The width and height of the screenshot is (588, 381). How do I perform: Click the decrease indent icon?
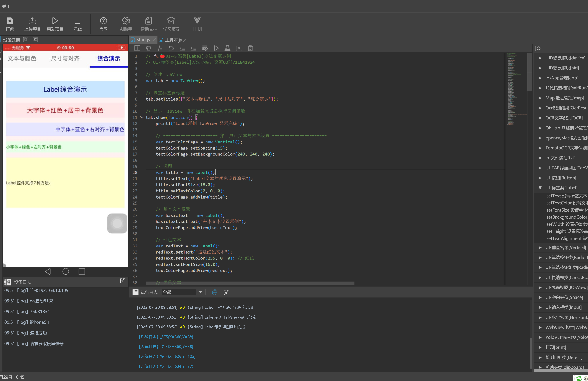(x=182, y=48)
